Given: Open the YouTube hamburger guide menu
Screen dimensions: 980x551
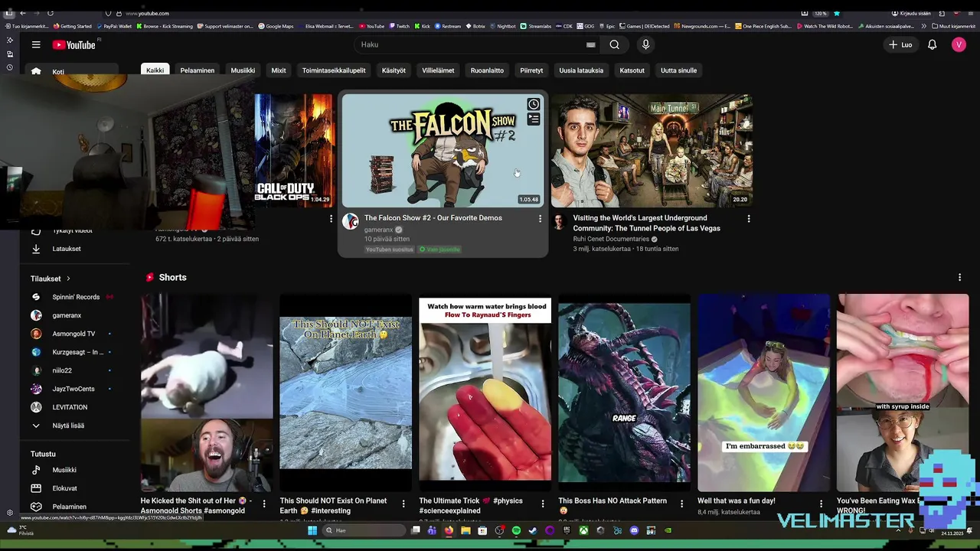Looking at the screenshot, I should point(36,44).
